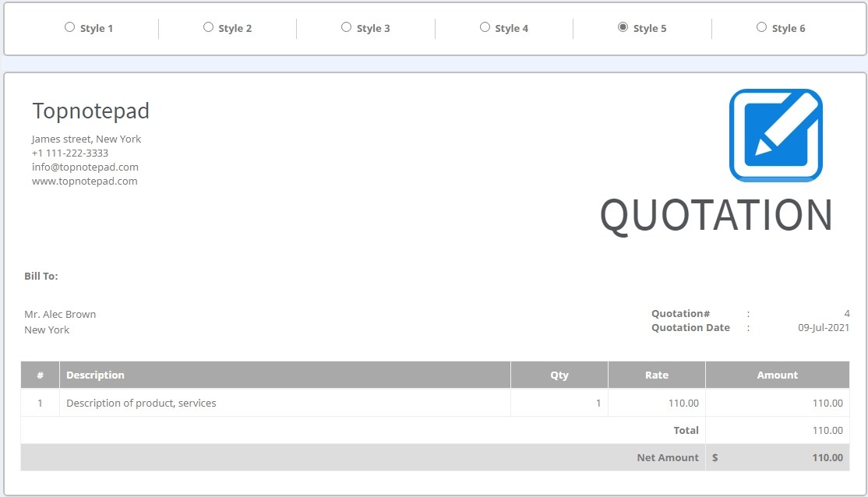868x497 pixels.
Task: Click the Rate column header
Action: tap(657, 375)
